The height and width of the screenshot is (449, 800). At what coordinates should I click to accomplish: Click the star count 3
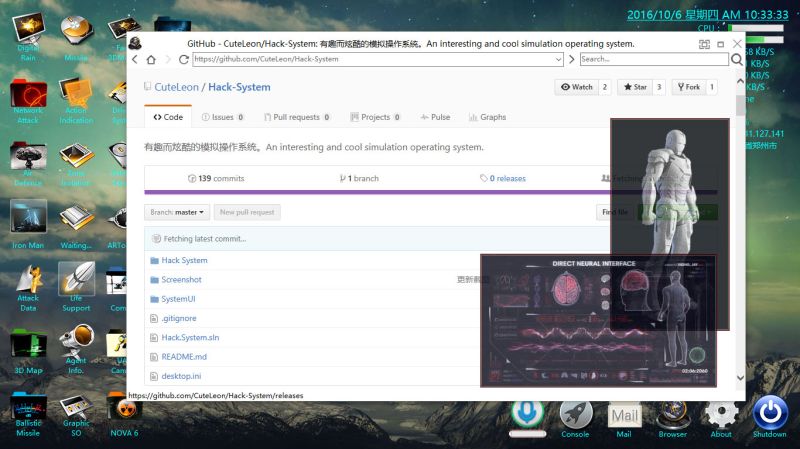[659, 87]
